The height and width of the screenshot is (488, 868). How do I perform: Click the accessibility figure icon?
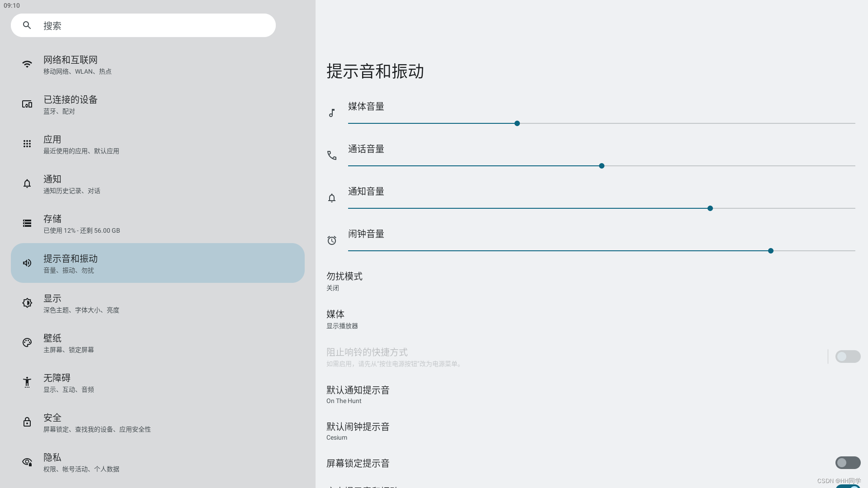27,382
